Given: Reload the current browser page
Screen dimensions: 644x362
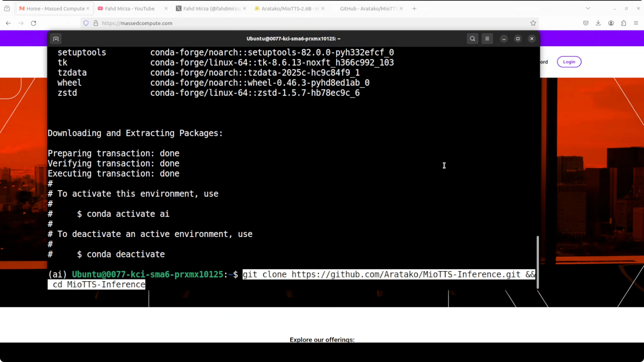Looking at the screenshot, I should [33, 23].
